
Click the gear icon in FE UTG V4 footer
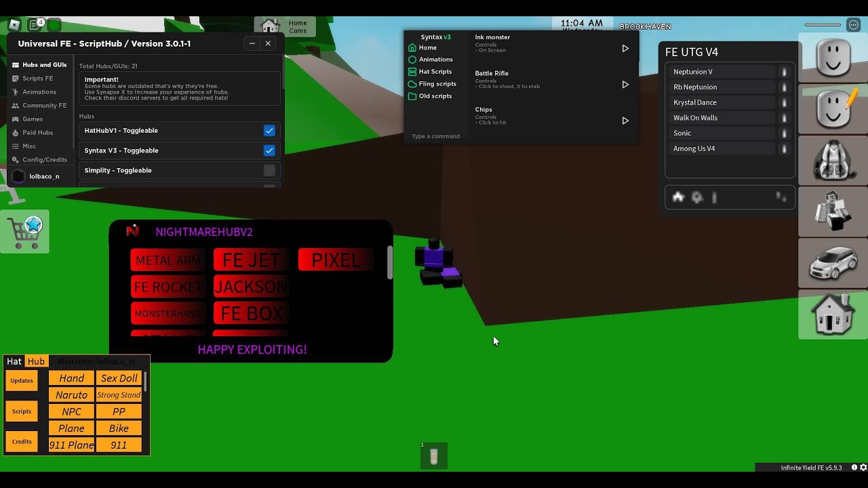click(x=697, y=197)
